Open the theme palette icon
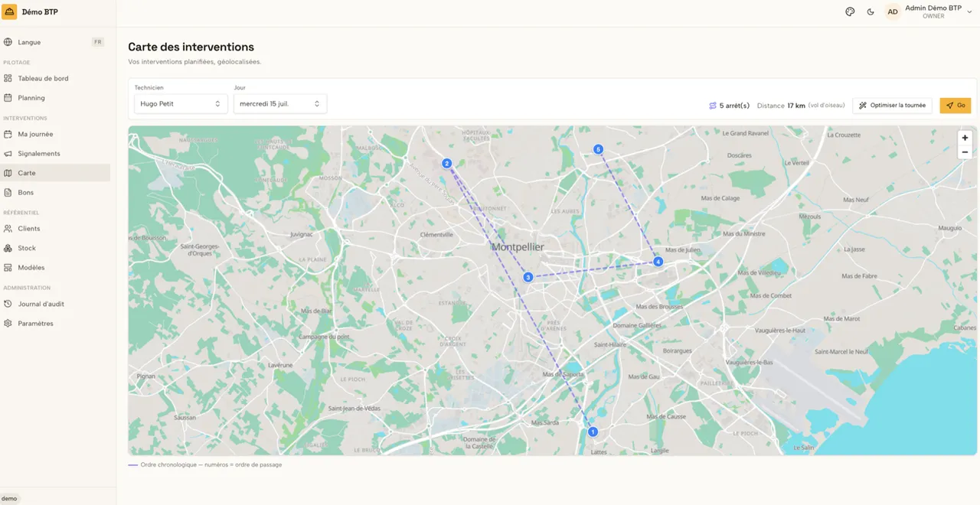This screenshot has height=505, width=980. (850, 11)
